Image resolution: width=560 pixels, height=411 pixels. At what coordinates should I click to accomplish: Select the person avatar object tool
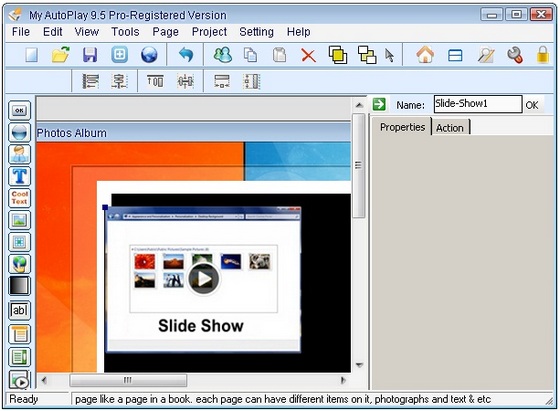click(x=20, y=154)
